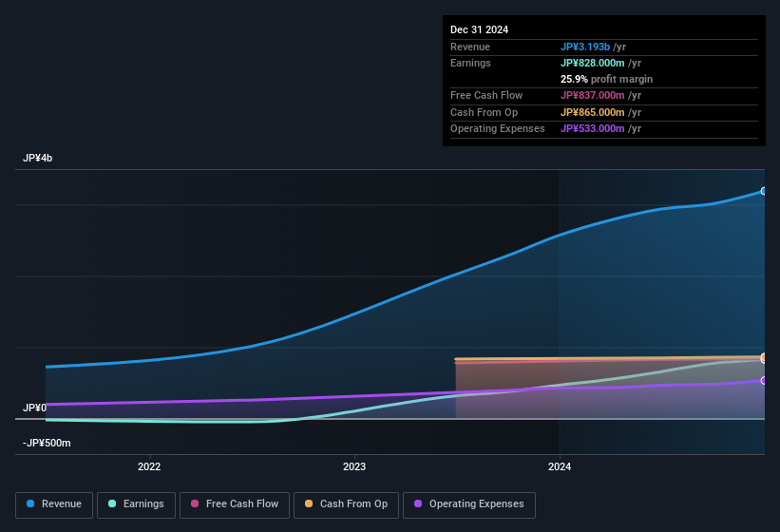
Task: Click the blue Revenue legend dot
Action: [x=30, y=503]
